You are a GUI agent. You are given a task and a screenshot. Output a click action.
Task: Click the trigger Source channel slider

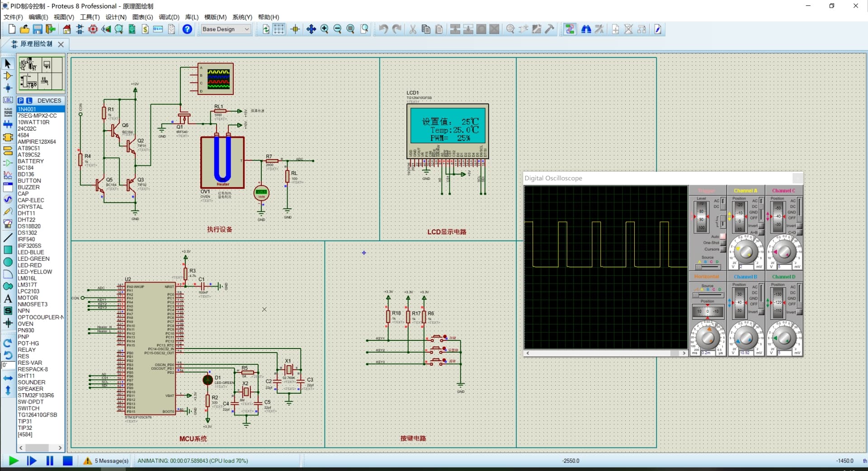pyautogui.click(x=708, y=267)
